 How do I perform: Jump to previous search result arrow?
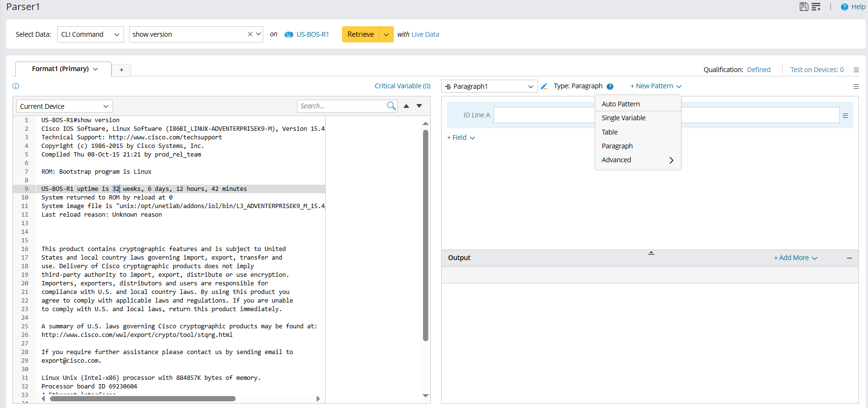point(406,106)
